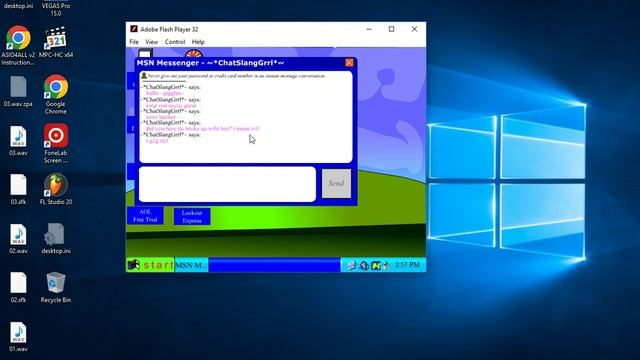The image size is (640, 360).
Task: Click the Send button in MSN Messenger
Action: click(x=336, y=183)
